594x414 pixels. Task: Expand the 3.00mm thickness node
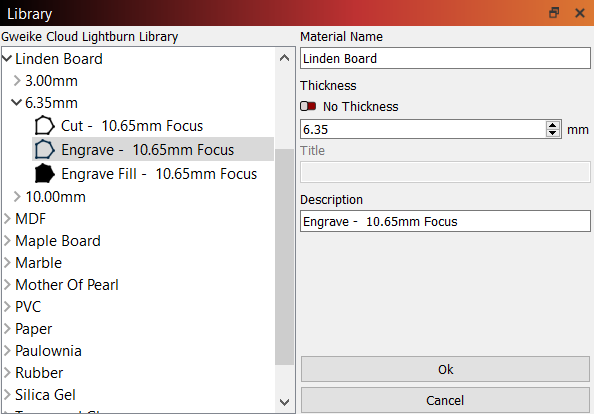(x=17, y=80)
